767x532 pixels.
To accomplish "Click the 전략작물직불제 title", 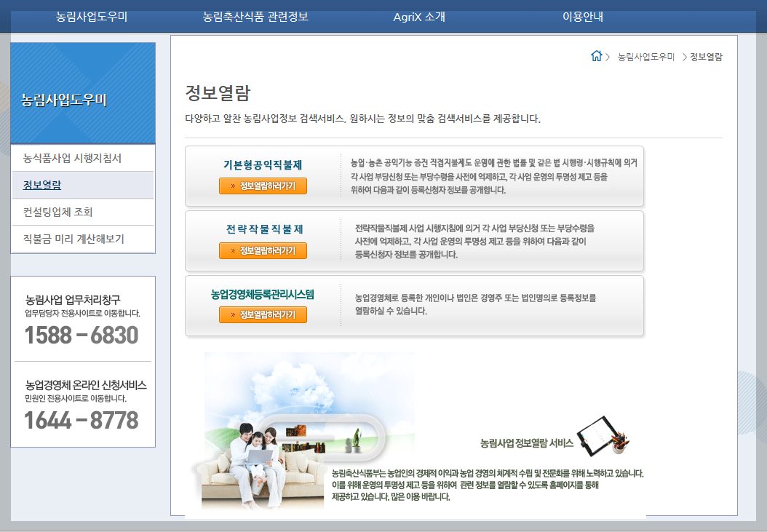I will [265, 229].
